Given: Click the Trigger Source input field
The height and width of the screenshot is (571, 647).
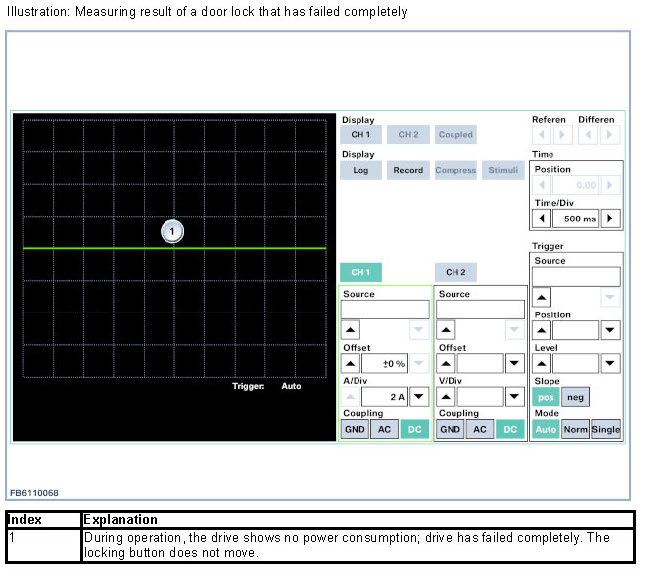Looking at the screenshot, I should (575, 277).
